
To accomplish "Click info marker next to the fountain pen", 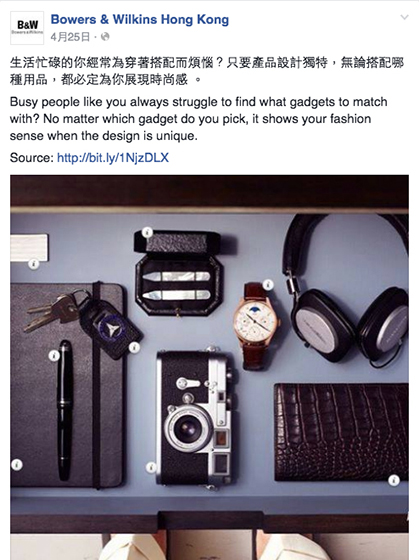I will pyautogui.click(x=54, y=355).
